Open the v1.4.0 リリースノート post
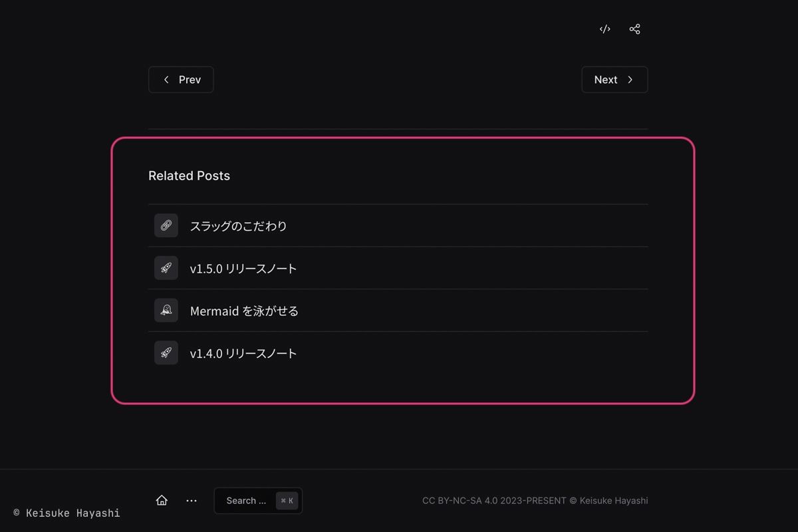798x532 pixels. click(x=243, y=354)
